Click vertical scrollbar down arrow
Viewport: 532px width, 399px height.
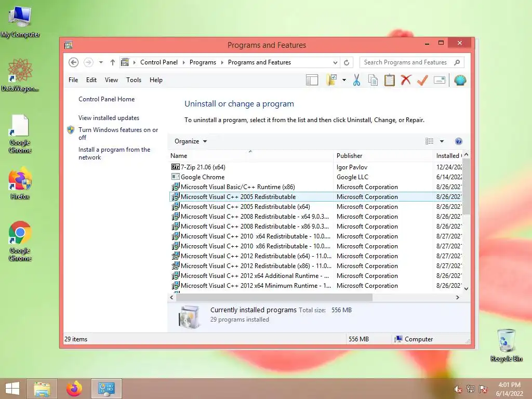pos(466,289)
